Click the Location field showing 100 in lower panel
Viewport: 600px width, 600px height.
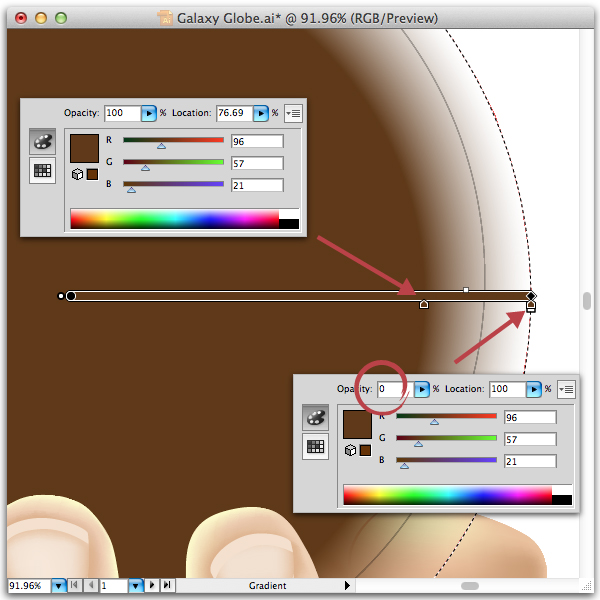coord(507,390)
